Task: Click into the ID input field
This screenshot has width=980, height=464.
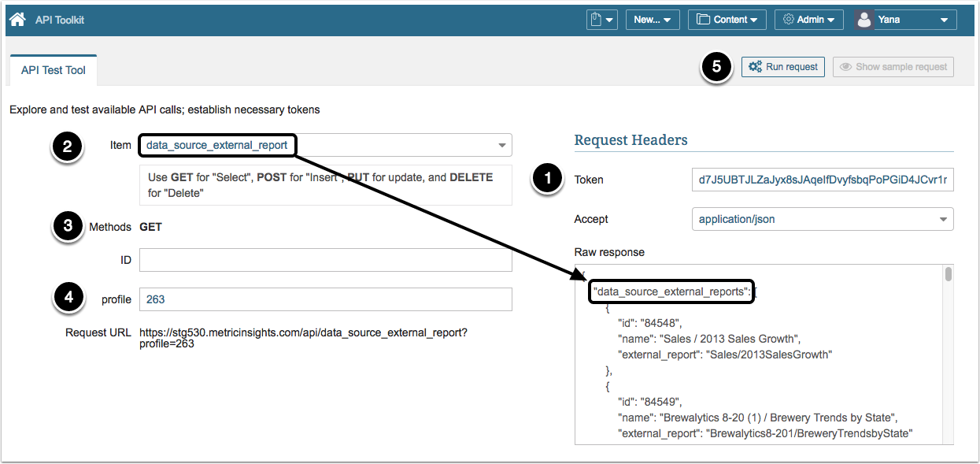Action: (x=325, y=260)
